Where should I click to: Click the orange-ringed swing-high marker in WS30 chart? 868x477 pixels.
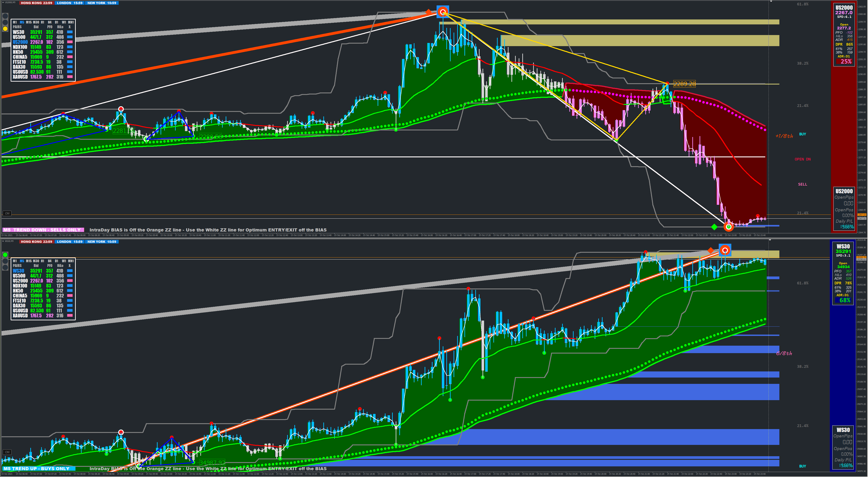(x=725, y=250)
